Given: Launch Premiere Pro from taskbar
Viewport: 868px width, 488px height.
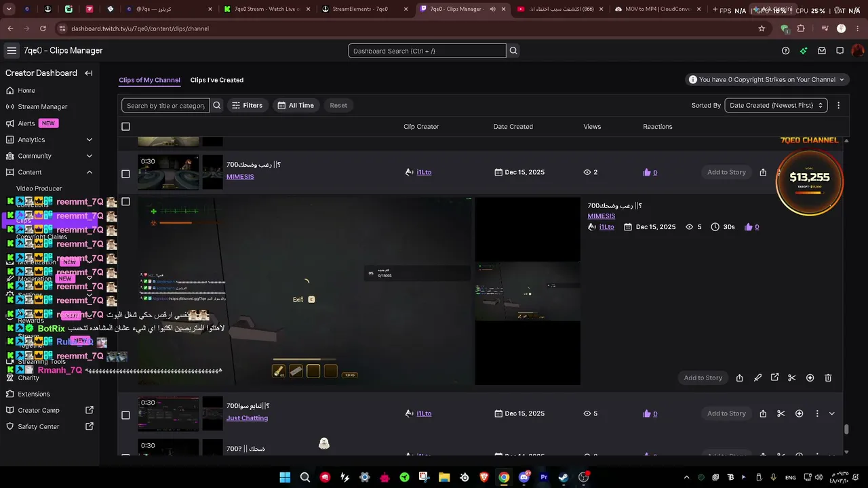Looking at the screenshot, I should (x=544, y=477).
